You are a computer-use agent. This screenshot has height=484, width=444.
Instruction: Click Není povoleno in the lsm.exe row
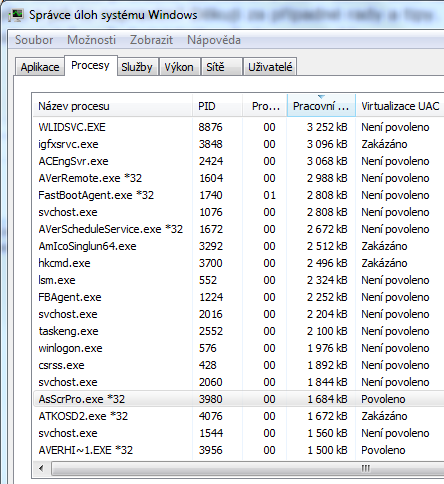click(395, 280)
